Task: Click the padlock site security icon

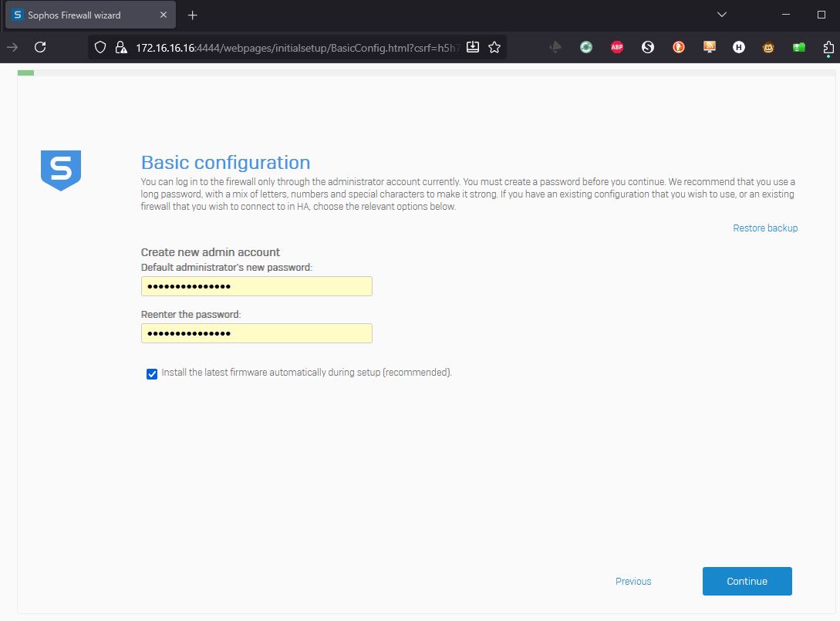Action: coord(120,47)
